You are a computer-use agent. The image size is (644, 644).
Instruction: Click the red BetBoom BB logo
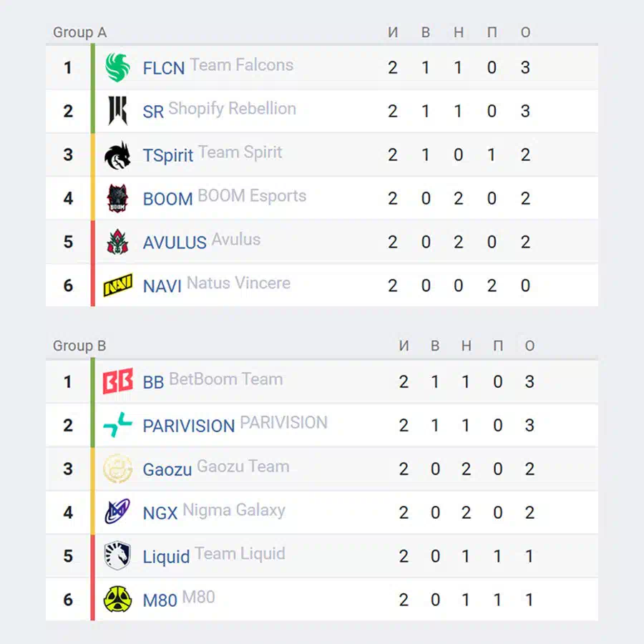(x=118, y=381)
